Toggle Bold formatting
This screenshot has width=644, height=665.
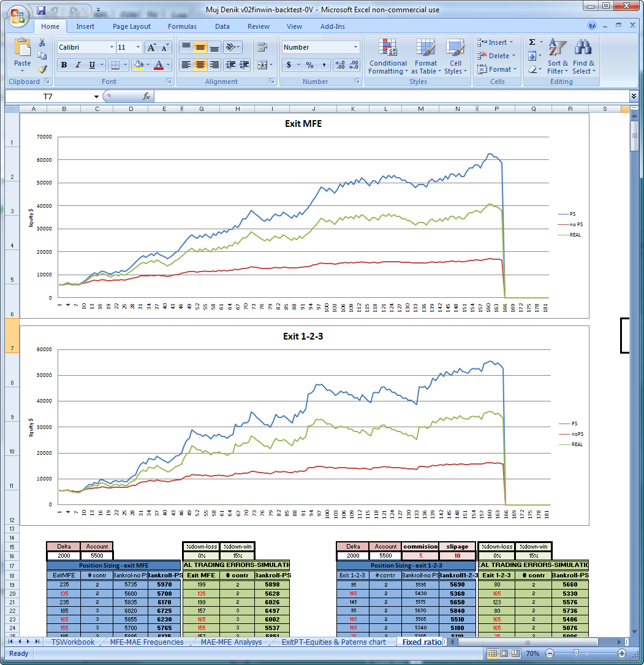click(x=63, y=65)
